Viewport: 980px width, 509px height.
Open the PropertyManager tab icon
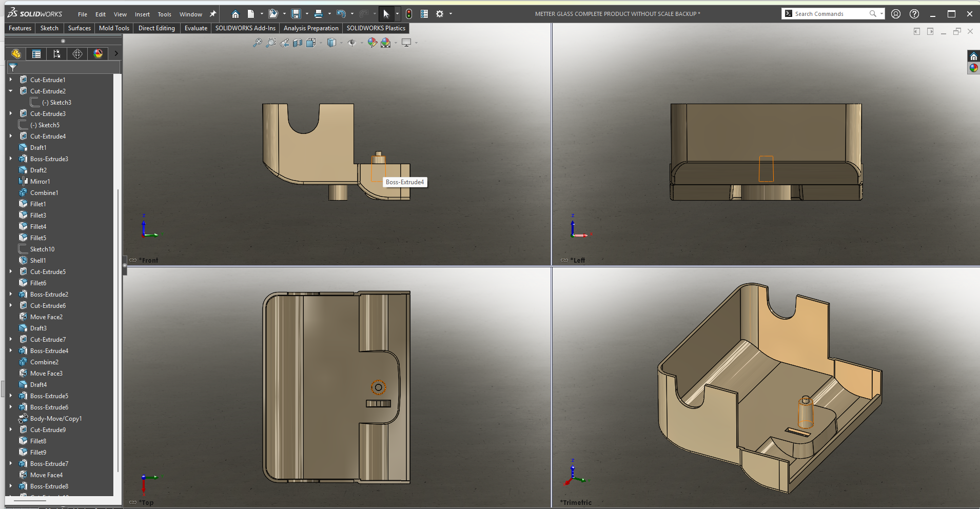(x=36, y=54)
